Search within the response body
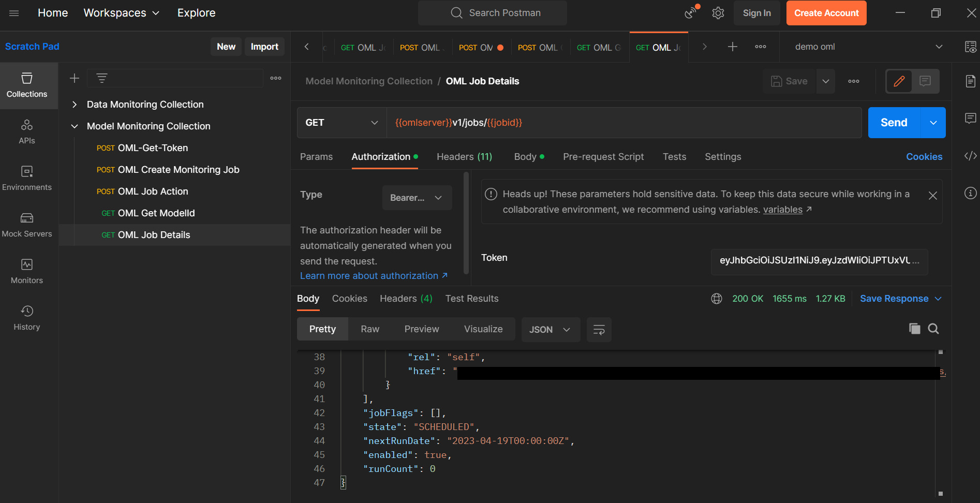 click(x=933, y=329)
